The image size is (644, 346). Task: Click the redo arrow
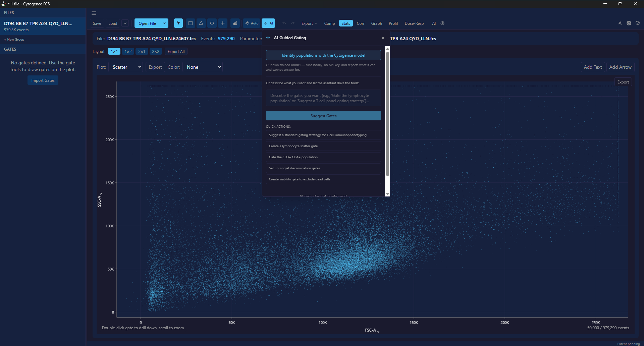[x=293, y=23]
